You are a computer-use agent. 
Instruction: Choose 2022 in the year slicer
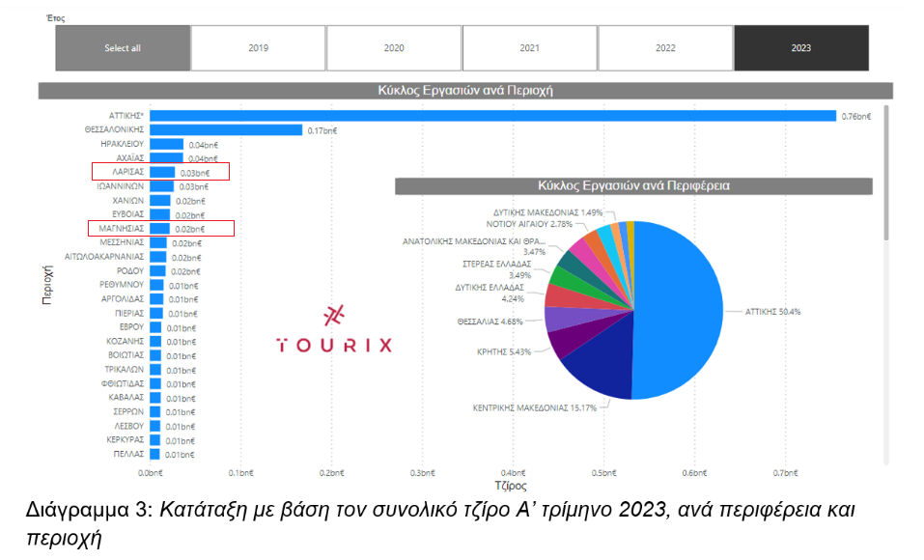tap(665, 48)
